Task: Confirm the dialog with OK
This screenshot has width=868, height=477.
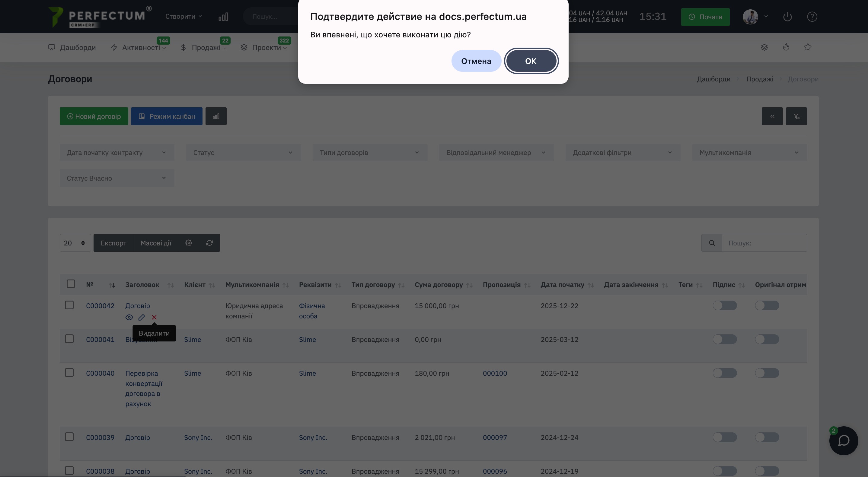Action: 531,61
